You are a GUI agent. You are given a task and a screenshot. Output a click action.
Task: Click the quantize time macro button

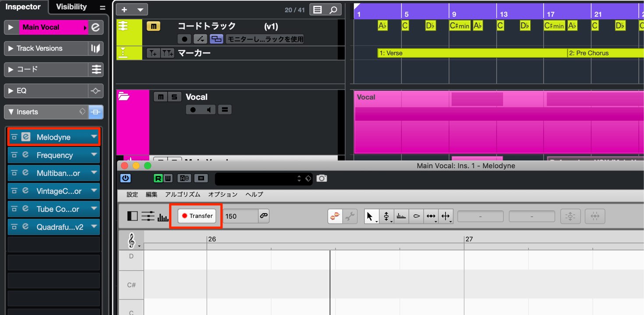point(594,216)
